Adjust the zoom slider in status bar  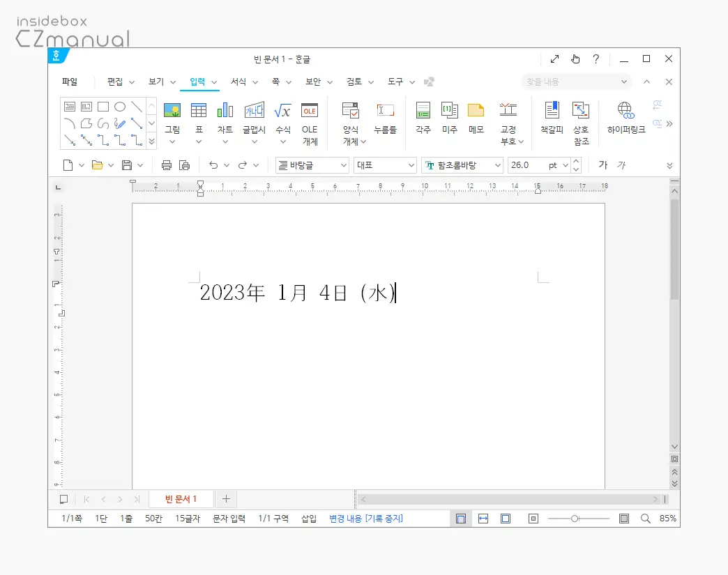[x=575, y=519]
